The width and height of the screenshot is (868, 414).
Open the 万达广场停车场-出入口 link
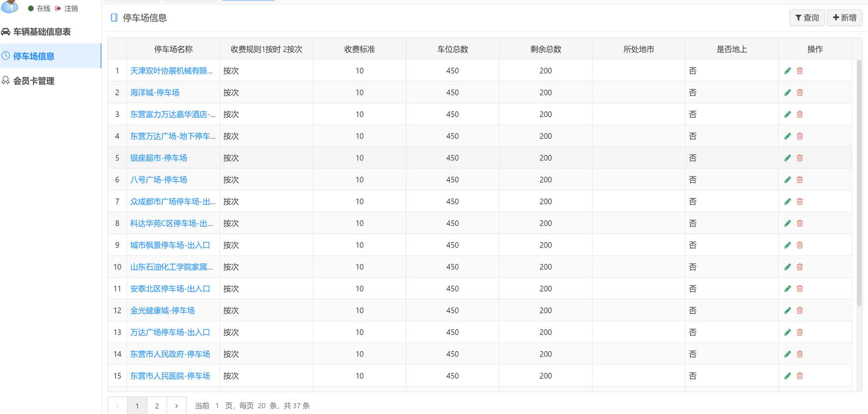[170, 332]
